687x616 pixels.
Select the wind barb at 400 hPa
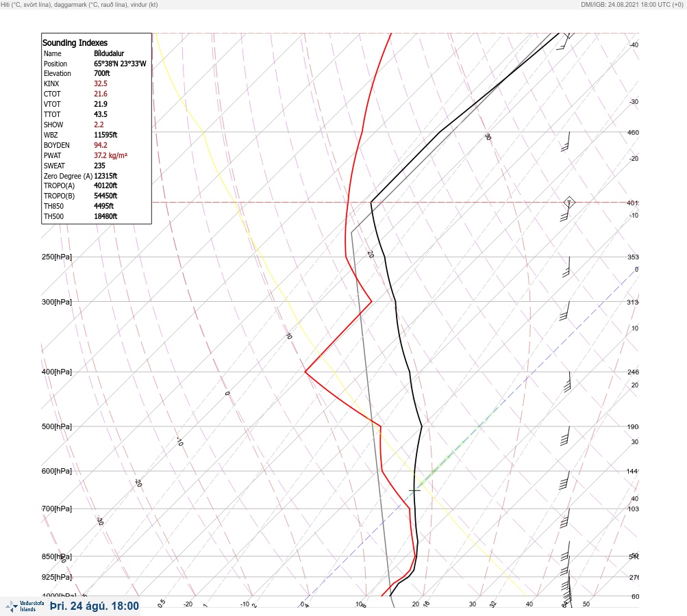[568, 382]
